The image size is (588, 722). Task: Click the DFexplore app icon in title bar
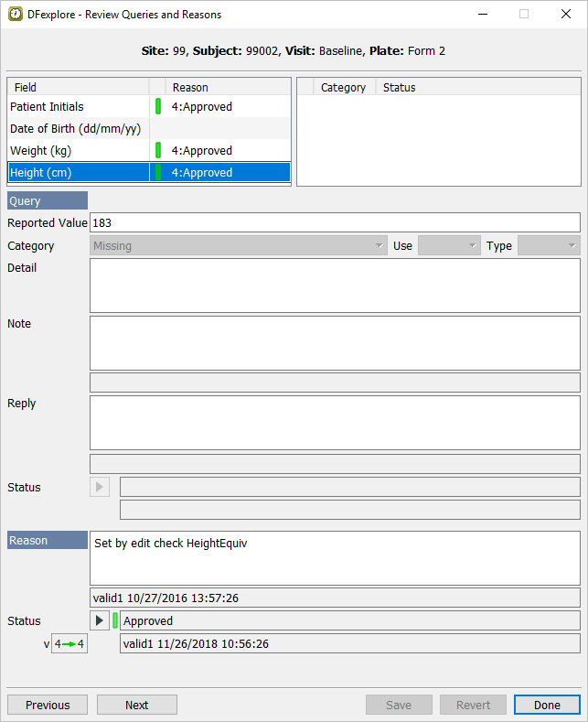point(16,15)
